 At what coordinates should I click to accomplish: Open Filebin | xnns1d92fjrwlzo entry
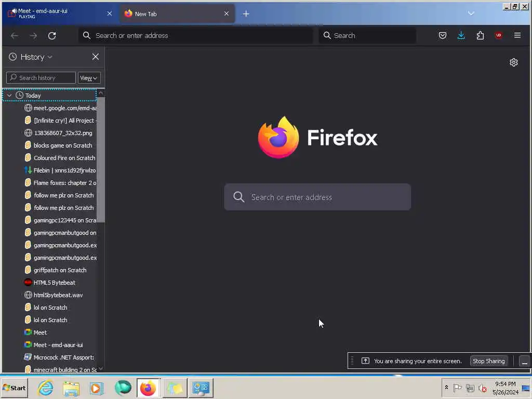pyautogui.click(x=60, y=170)
